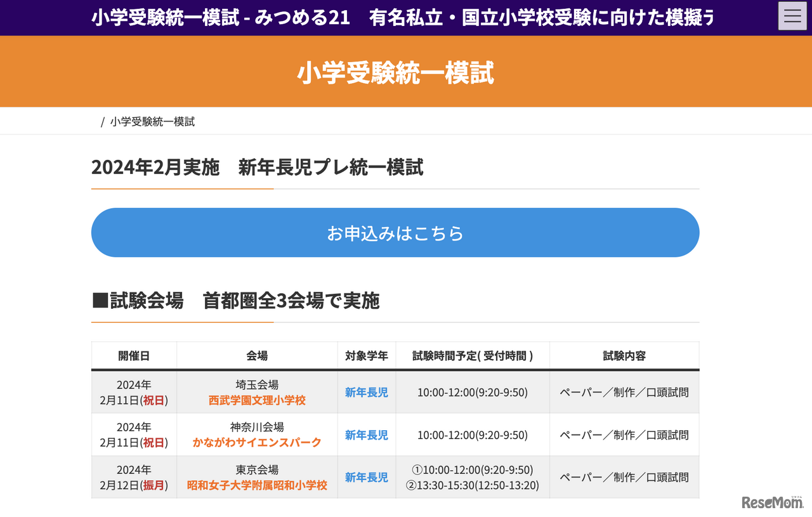Screen dimensions: 812x517
Task: Select the orange banner heading 小学受験統一模試
Action: [x=395, y=73]
